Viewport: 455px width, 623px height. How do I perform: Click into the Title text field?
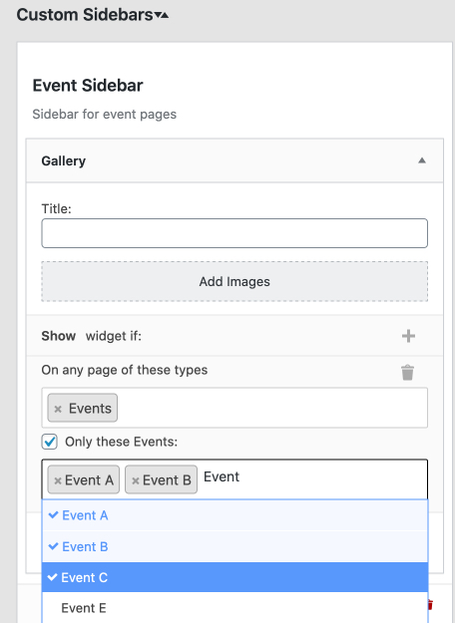(234, 233)
